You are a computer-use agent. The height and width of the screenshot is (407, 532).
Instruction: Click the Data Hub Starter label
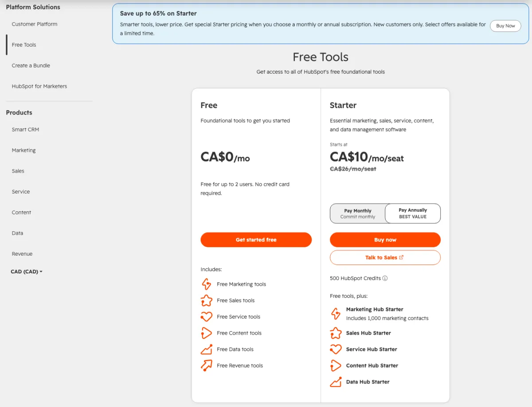pos(368,382)
